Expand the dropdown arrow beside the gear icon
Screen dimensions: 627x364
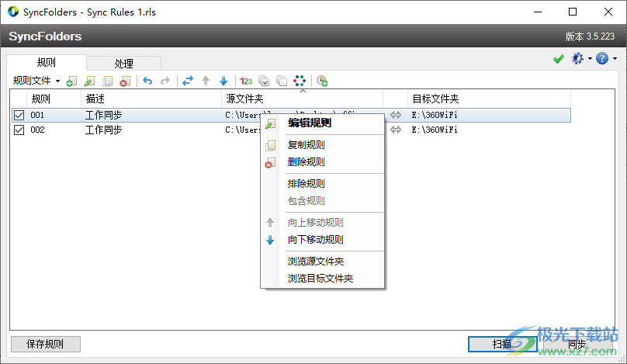click(x=590, y=59)
